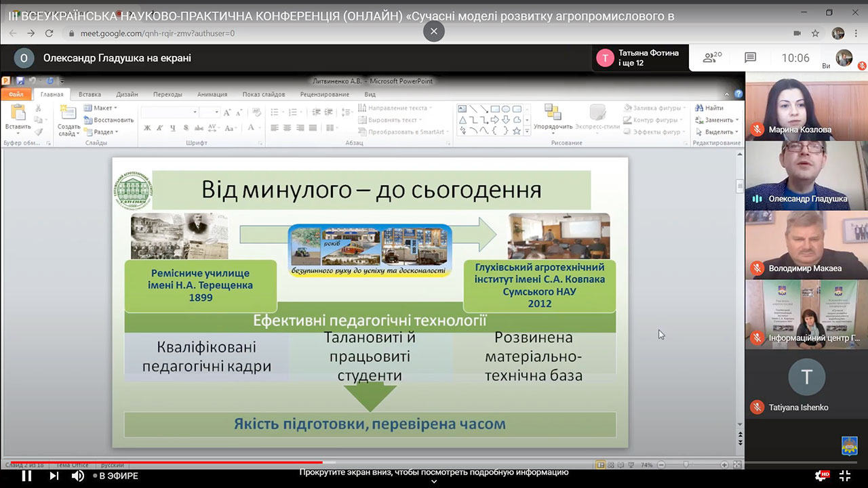Select the right arrow shape in gallery
Screen dimensions: 868x488
click(495, 119)
